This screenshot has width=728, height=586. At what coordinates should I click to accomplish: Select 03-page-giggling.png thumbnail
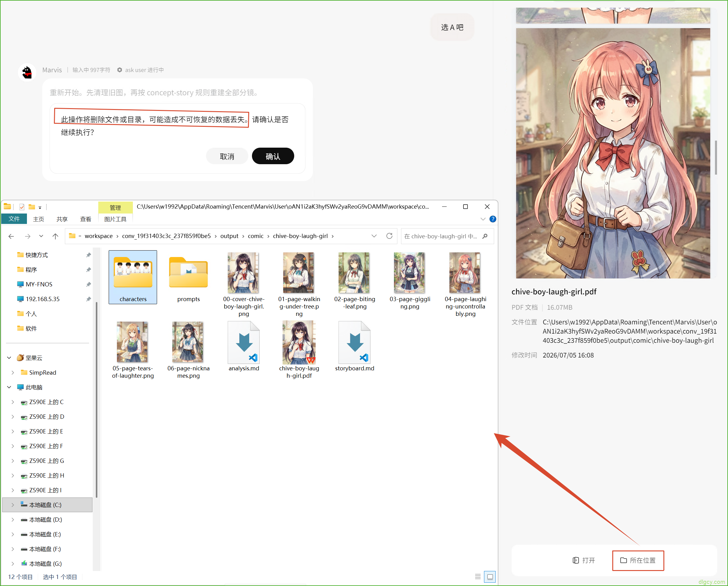[x=410, y=281]
